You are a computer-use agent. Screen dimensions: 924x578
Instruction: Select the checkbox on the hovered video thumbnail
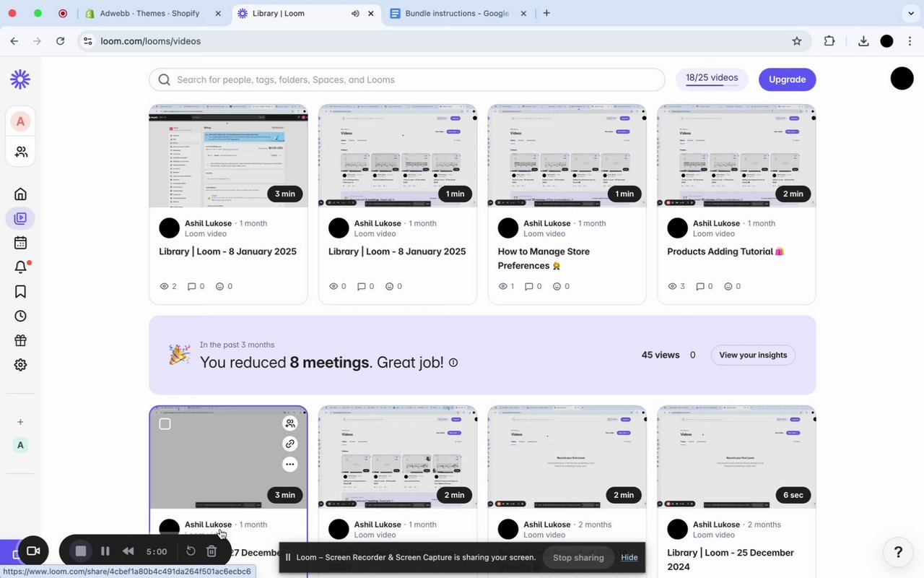click(x=165, y=423)
